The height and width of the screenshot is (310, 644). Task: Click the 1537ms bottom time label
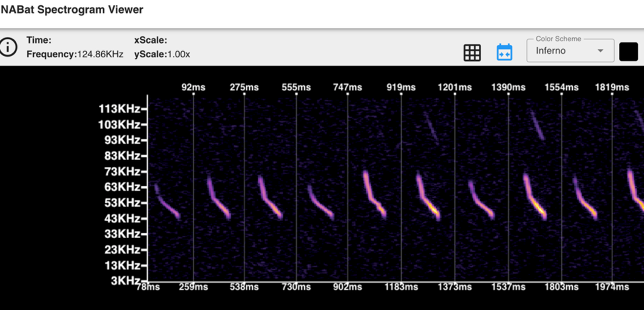509,287
